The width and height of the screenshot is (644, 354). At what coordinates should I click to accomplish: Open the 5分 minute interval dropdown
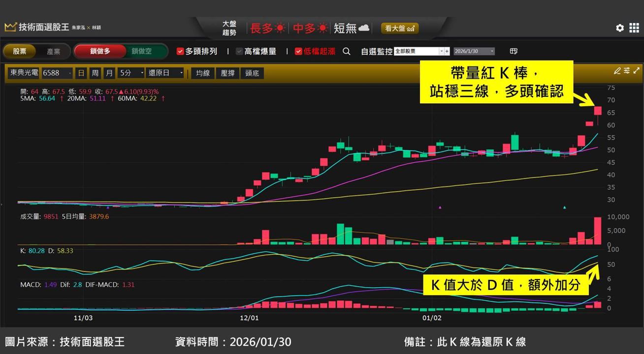tap(131, 73)
